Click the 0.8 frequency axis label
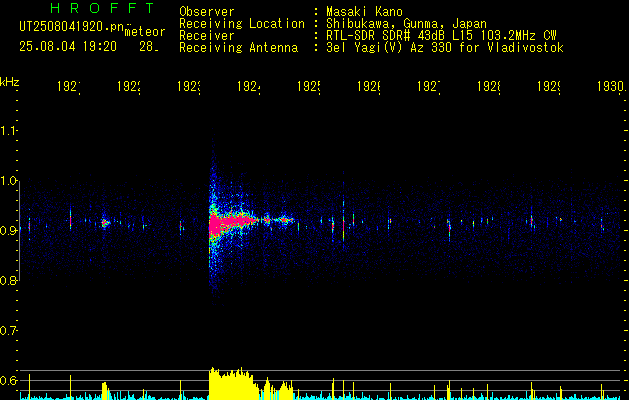The image size is (629, 400). coord(9,281)
